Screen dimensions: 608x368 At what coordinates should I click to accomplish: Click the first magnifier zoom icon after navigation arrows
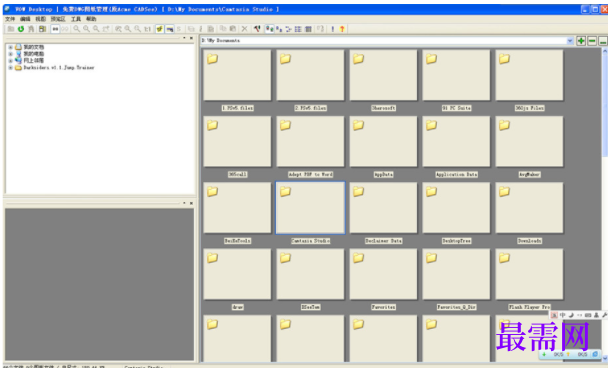pos(77,29)
